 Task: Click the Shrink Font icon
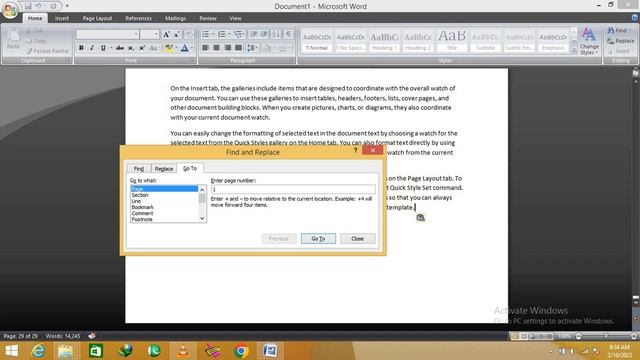point(177,35)
